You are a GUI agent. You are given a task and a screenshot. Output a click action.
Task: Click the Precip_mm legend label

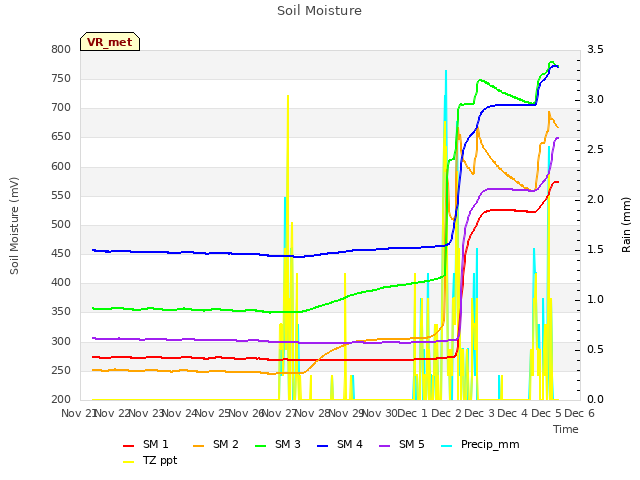pyautogui.click(x=490, y=444)
